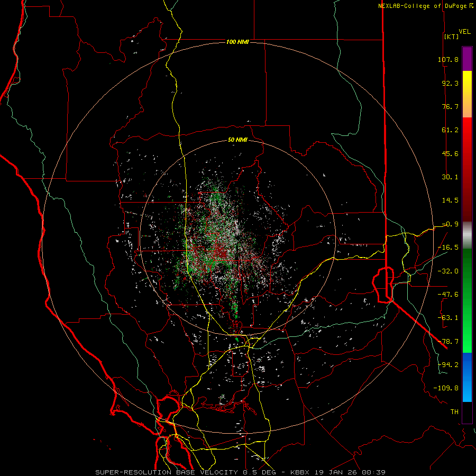Click the NEXLAB-College of DuPage label
Image resolution: width=476 pixels, height=476 pixels.
(x=425, y=6)
